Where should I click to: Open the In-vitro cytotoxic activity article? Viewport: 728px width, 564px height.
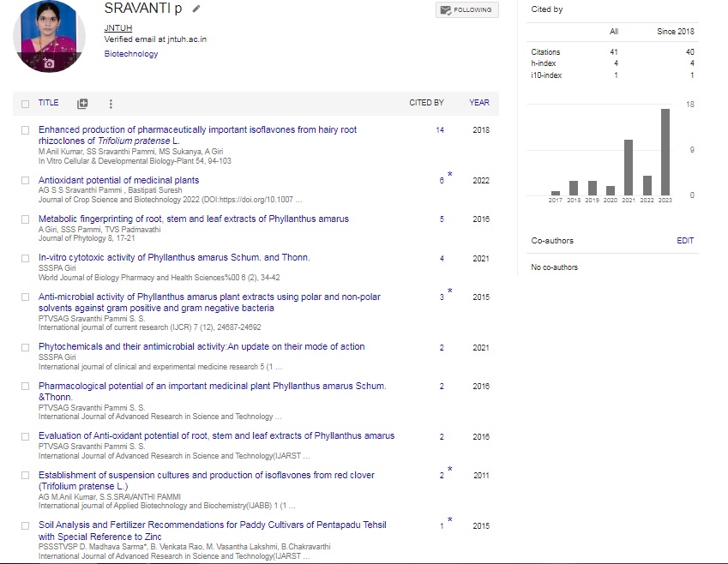coord(174,257)
